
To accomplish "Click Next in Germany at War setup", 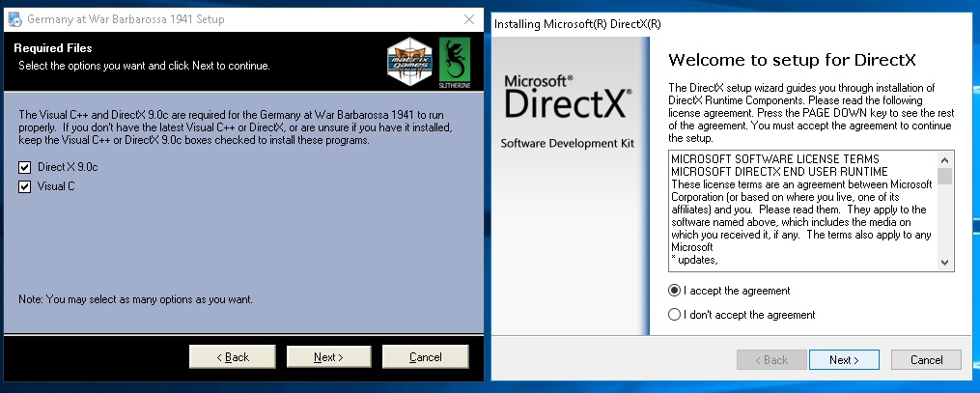I will 328,356.
